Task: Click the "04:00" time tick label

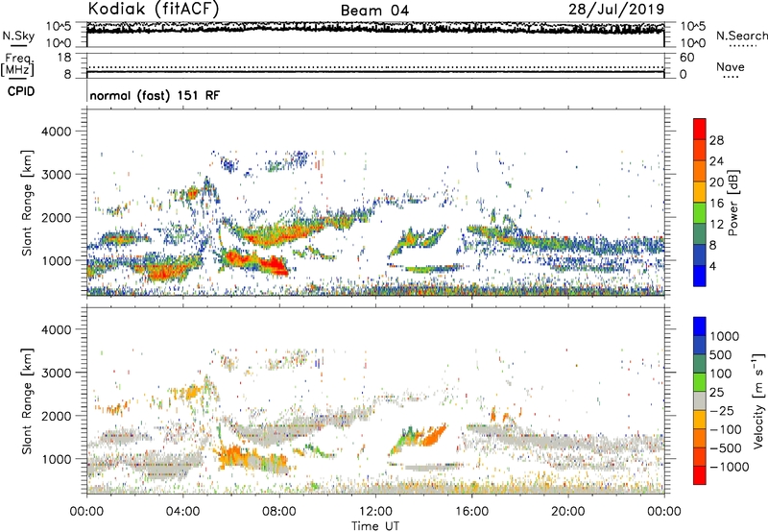Action: coord(182,512)
